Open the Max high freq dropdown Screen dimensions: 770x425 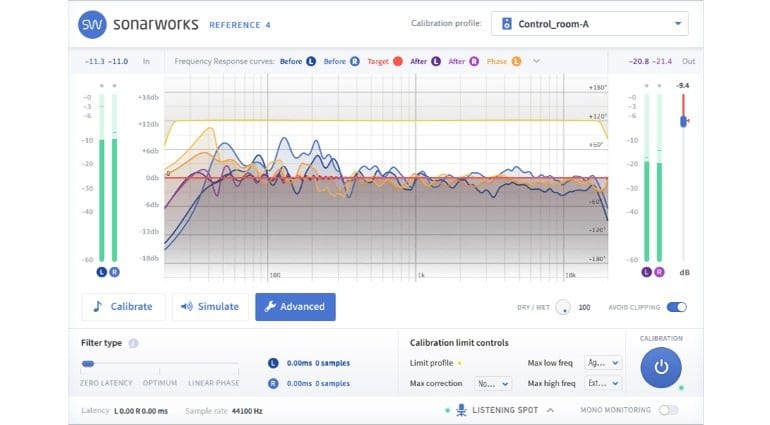coord(603,383)
